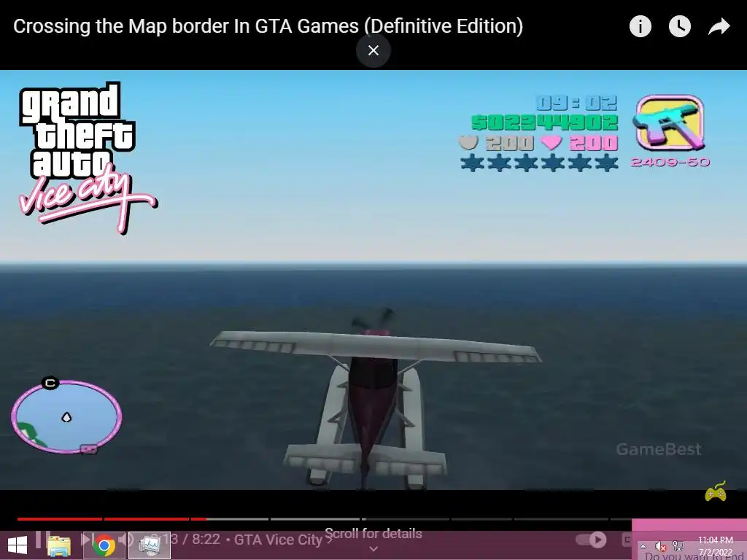Screen dimensions: 747x560
Task: Open the Windows Start menu
Action: 18,545
